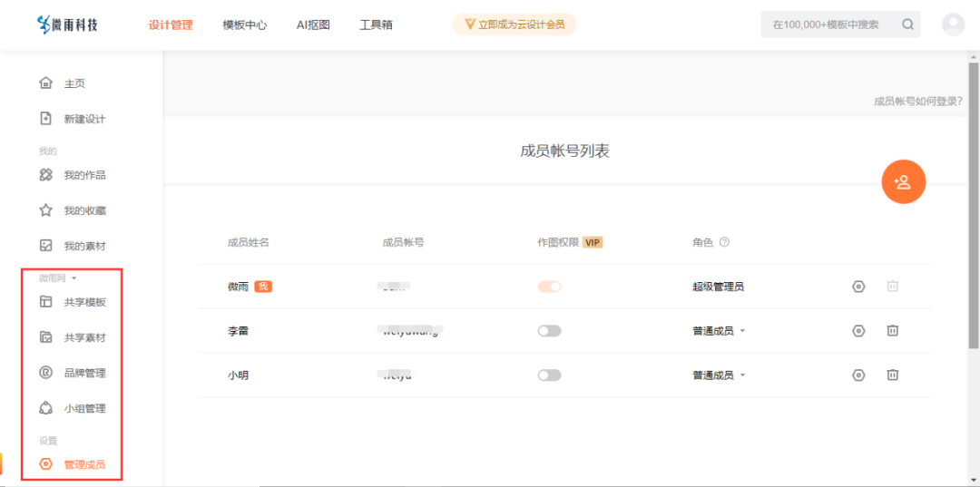The width and height of the screenshot is (980, 487).
Task: Click the template search input field
Action: point(826,24)
